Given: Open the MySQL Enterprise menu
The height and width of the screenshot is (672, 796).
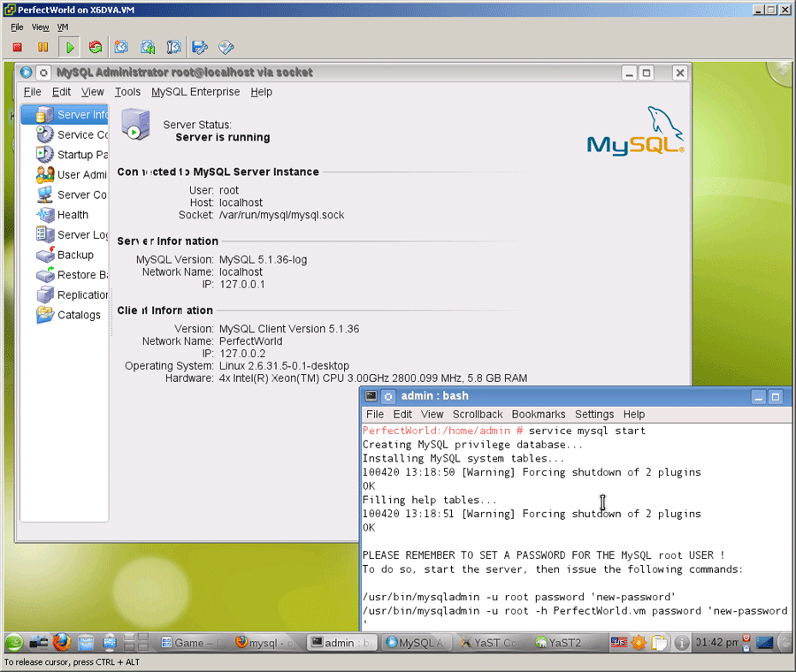Looking at the screenshot, I should pos(195,92).
